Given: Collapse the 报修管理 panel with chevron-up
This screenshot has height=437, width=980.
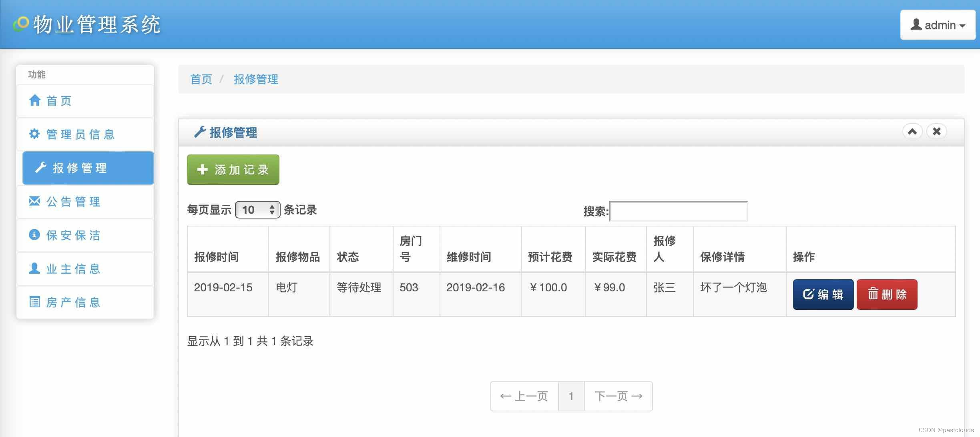Looking at the screenshot, I should click(912, 132).
